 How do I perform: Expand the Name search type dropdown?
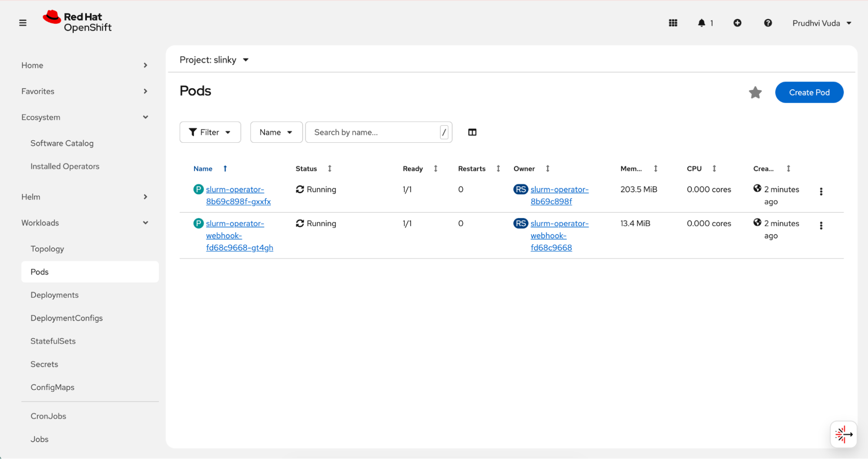[276, 132]
